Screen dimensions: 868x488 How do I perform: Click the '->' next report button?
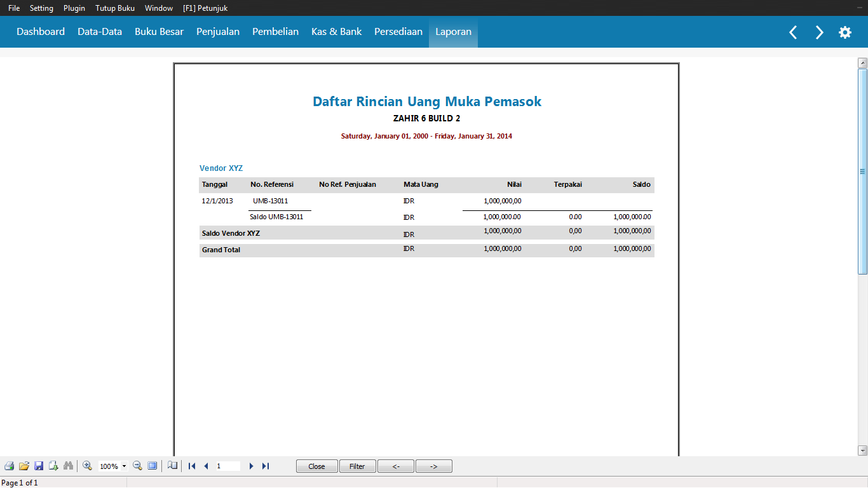[433, 466]
